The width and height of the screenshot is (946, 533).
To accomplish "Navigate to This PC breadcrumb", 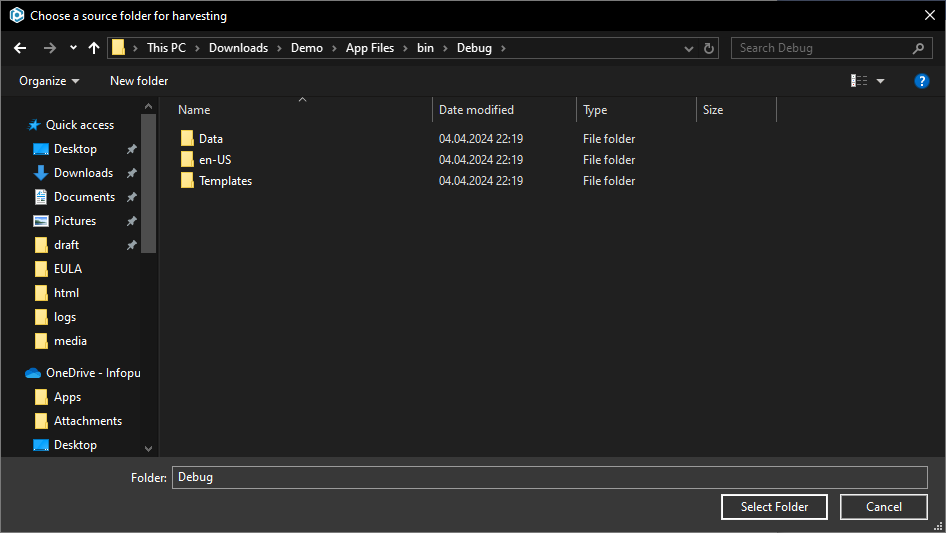I will tap(166, 48).
